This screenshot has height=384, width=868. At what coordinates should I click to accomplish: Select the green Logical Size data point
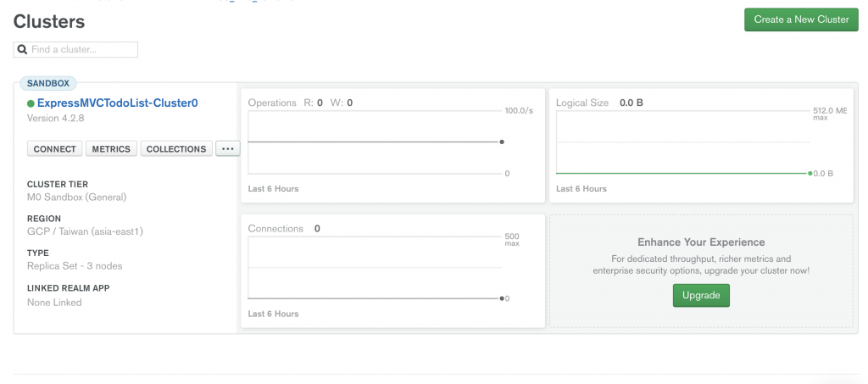[810, 173]
